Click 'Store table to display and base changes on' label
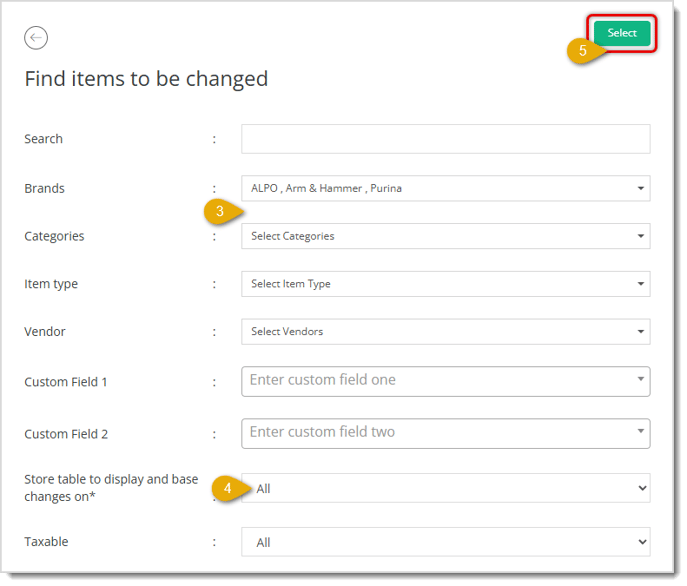Image resolution: width=687 pixels, height=586 pixels. coord(112,490)
